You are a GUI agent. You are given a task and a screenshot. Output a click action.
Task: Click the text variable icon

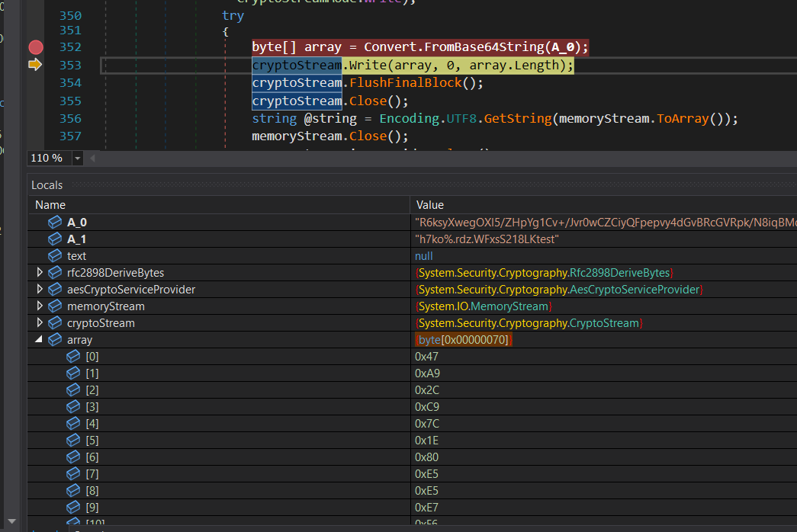55,256
